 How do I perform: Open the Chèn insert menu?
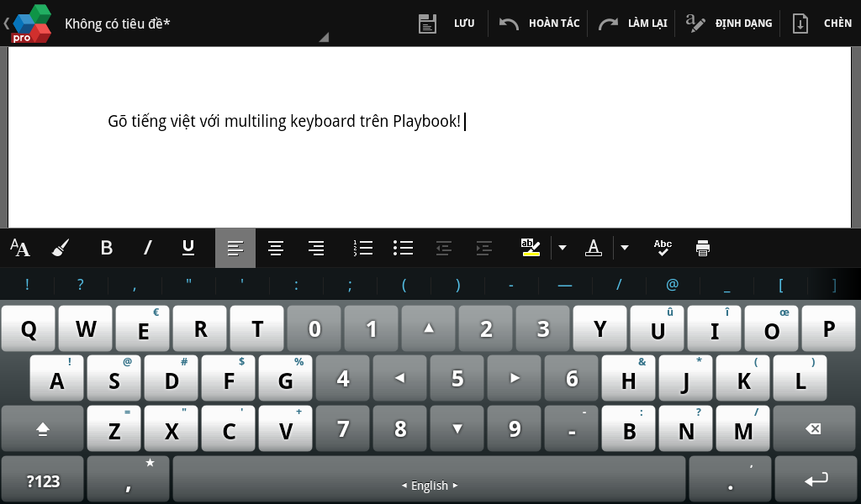point(821,24)
